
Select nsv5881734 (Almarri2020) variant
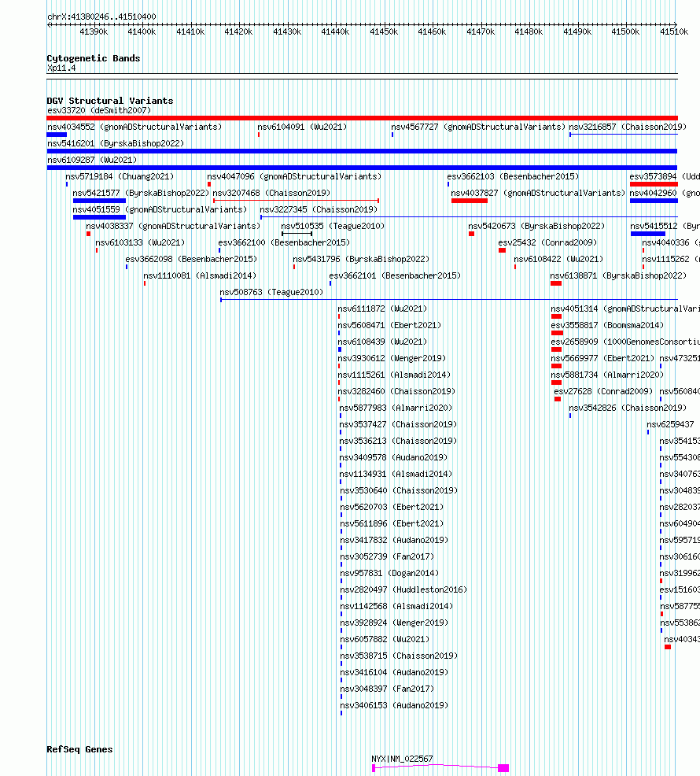(607, 375)
